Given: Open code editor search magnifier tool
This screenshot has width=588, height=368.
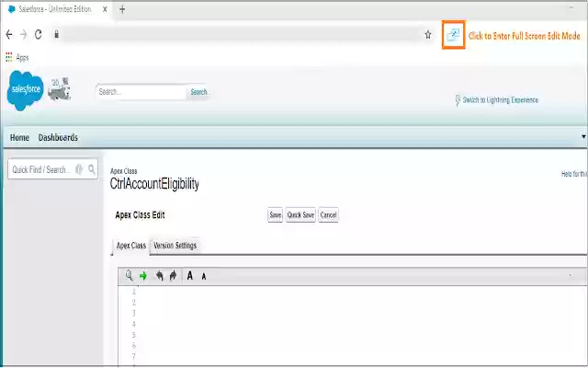Looking at the screenshot, I should (129, 276).
